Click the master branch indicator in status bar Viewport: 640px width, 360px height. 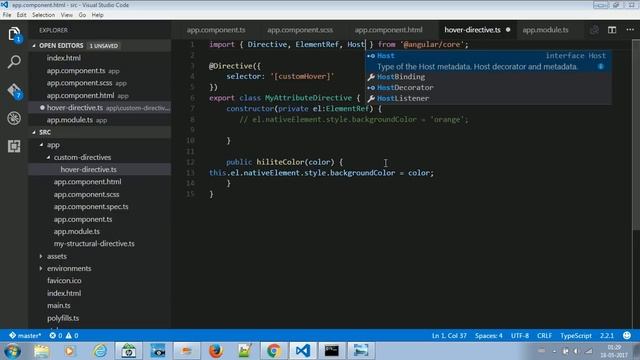[x=25, y=336]
